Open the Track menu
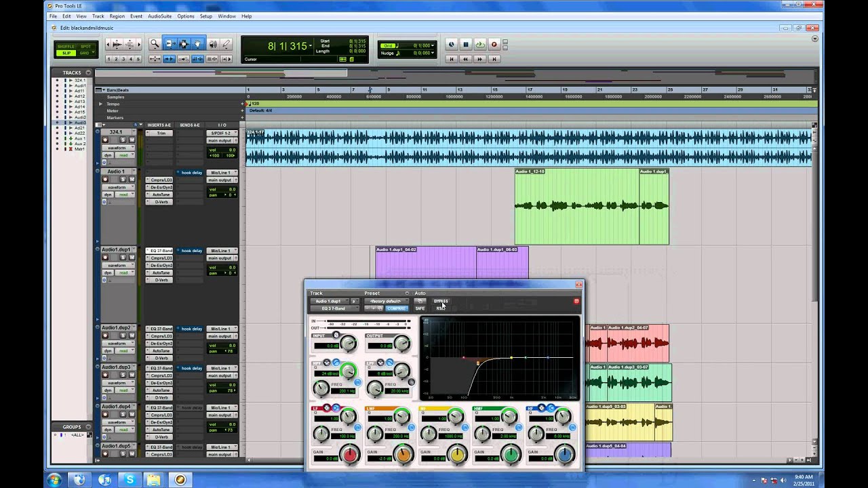 pos(98,16)
